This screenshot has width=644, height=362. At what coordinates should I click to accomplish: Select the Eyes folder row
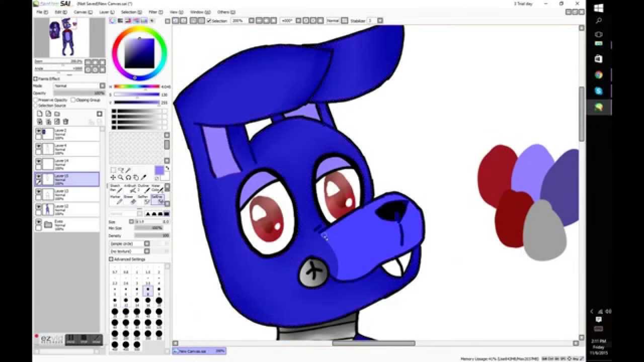click(x=66, y=224)
